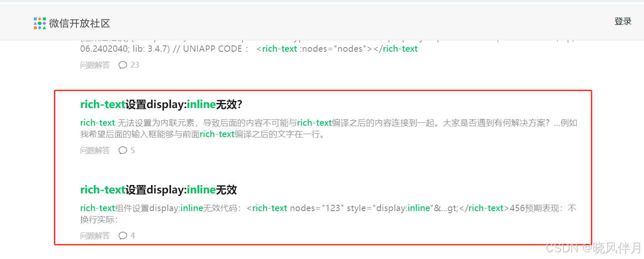This screenshot has height=259, width=644.
Task: Click the reply count number 23
Action: [136, 65]
